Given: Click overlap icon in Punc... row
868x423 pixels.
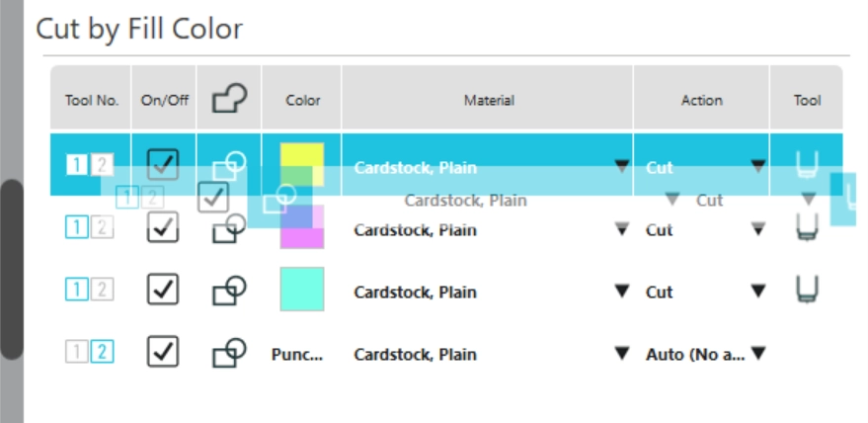Looking at the screenshot, I should click(229, 353).
